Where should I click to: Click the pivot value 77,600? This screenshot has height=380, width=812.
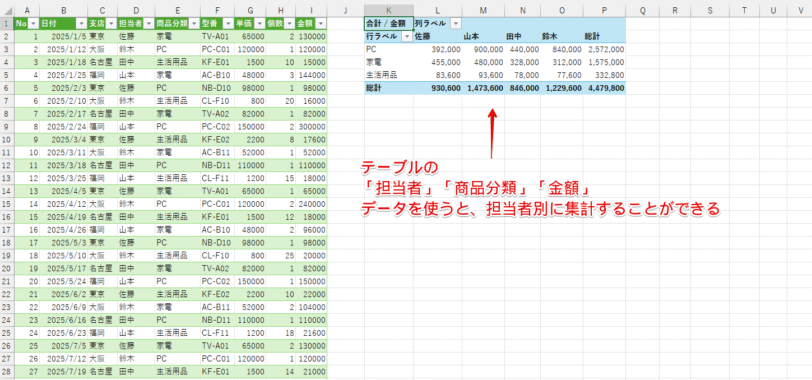562,75
